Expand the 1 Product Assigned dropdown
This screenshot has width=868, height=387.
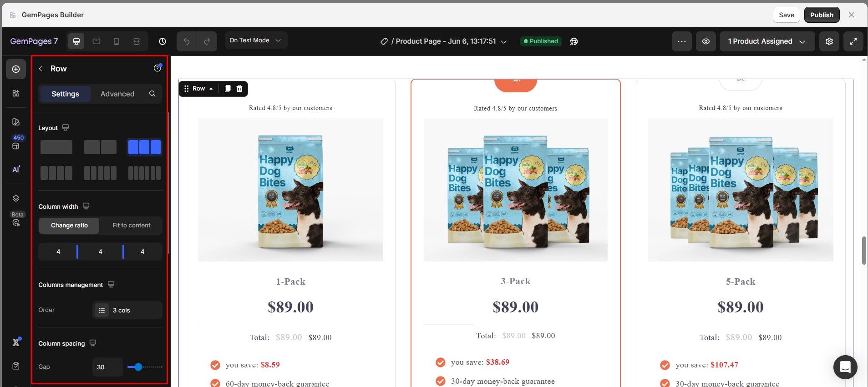767,41
